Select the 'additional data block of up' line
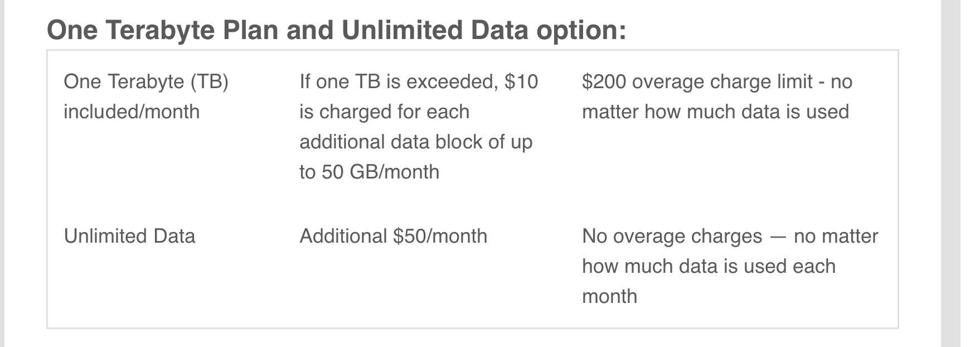The width and height of the screenshot is (980, 347). coord(416,142)
